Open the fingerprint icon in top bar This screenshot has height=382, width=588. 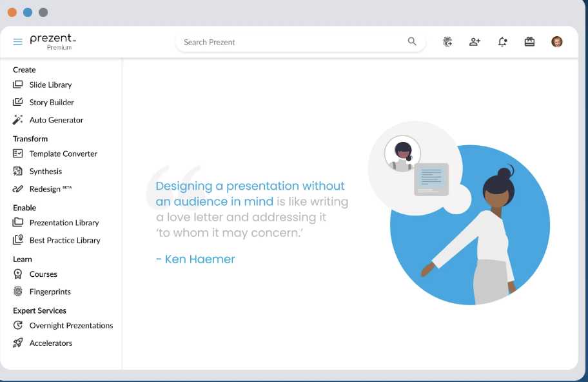coord(447,42)
